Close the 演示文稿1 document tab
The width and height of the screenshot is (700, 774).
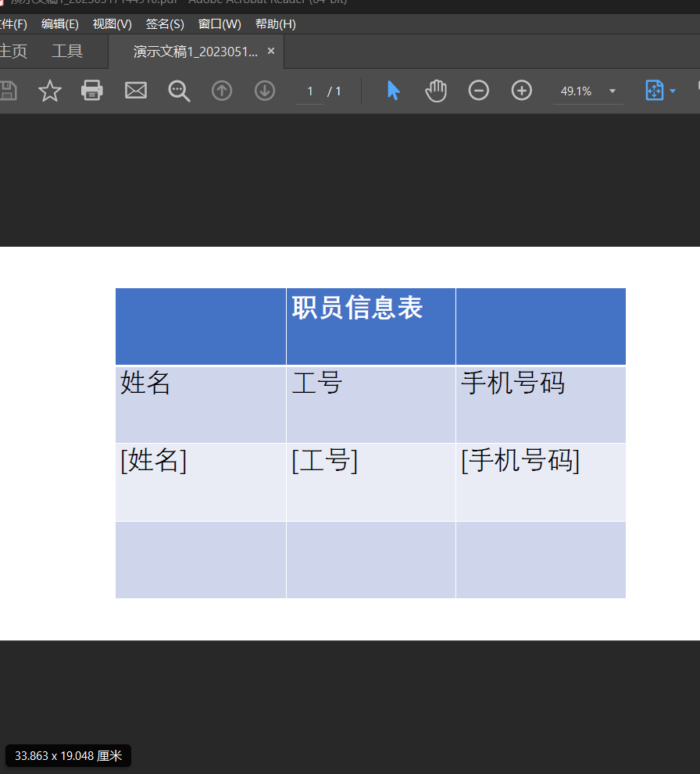271,51
